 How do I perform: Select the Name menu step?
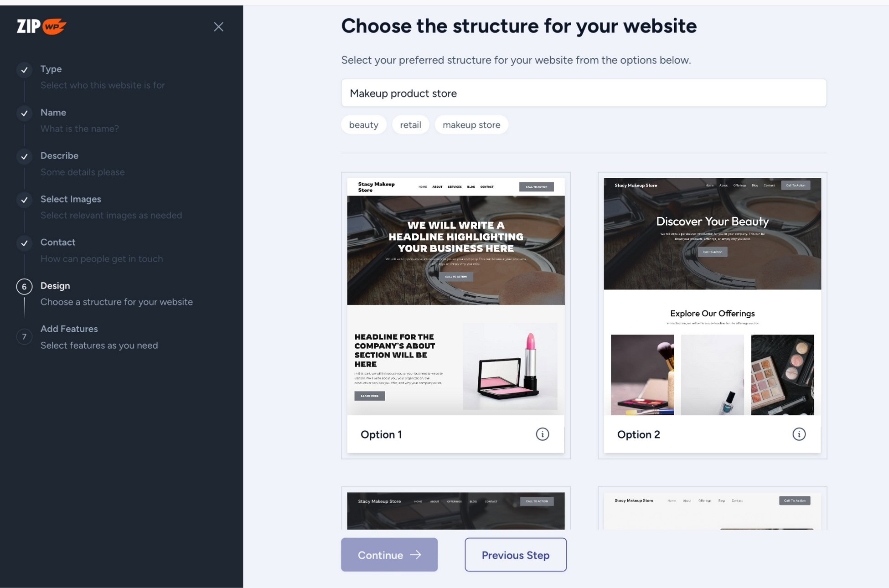click(52, 112)
